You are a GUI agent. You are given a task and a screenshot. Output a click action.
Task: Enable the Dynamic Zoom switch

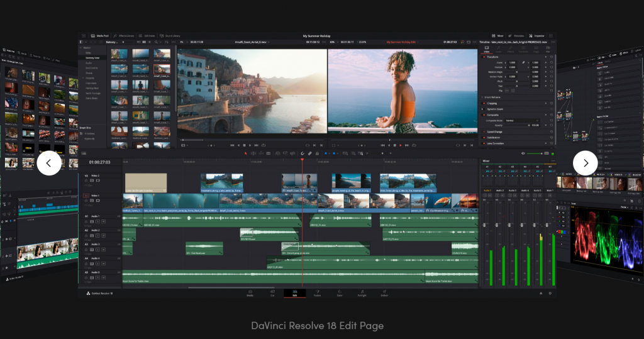484,109
